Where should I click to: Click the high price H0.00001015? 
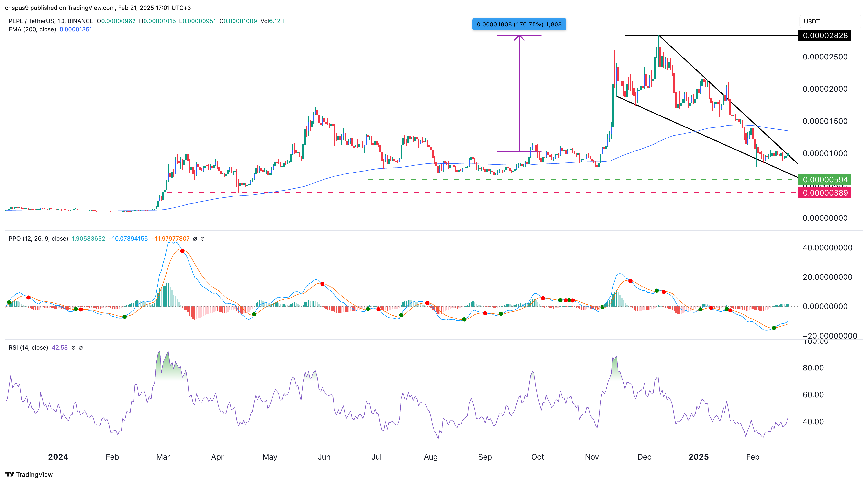coord(157,21)
